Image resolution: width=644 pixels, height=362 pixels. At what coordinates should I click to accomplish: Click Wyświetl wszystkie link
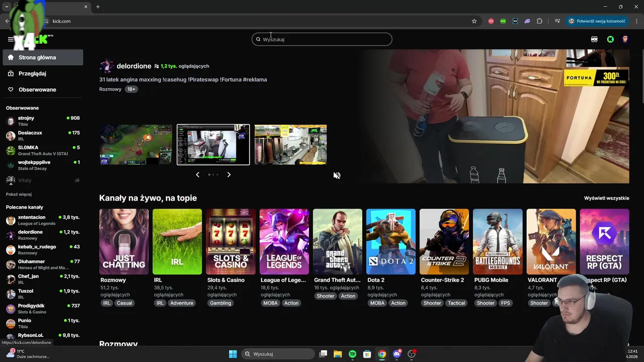pyautogui.click(x=606, y=198)
